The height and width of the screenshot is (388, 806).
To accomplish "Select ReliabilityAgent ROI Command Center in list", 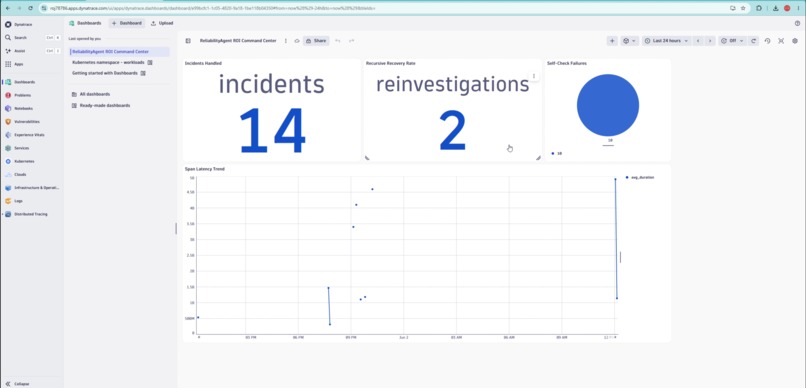I will click(119, 51).
